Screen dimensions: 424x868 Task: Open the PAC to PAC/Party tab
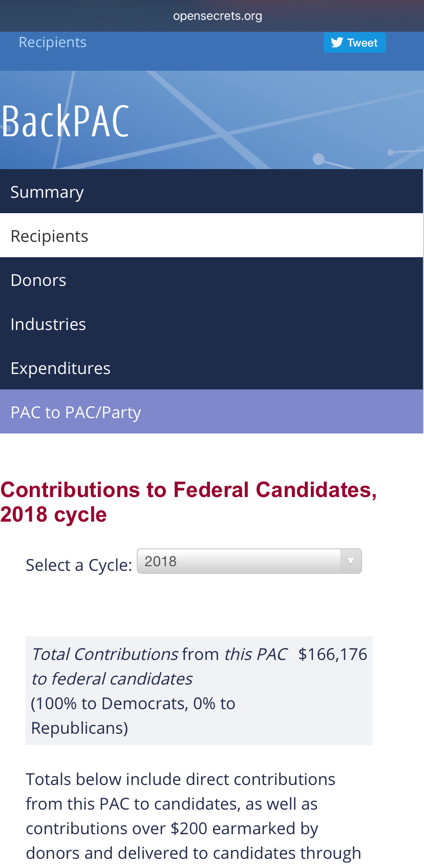[211, 412]
